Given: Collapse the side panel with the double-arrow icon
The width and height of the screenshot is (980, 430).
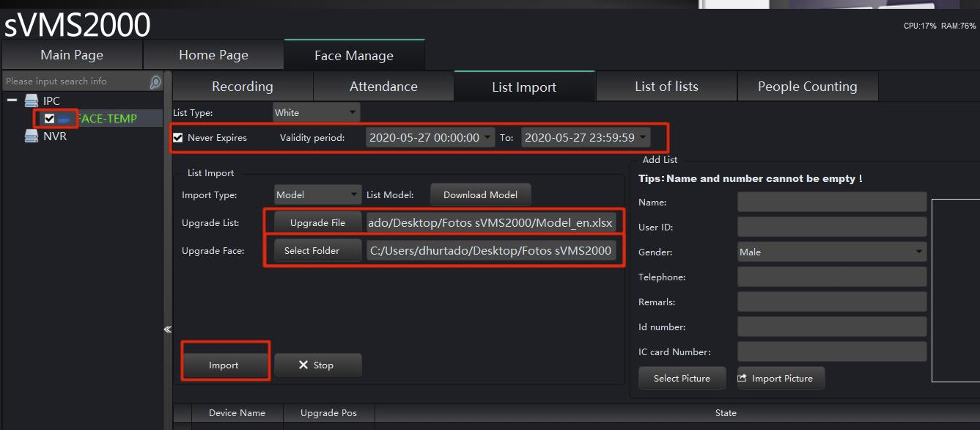Looking at the screenshot, I should point(167,329).
